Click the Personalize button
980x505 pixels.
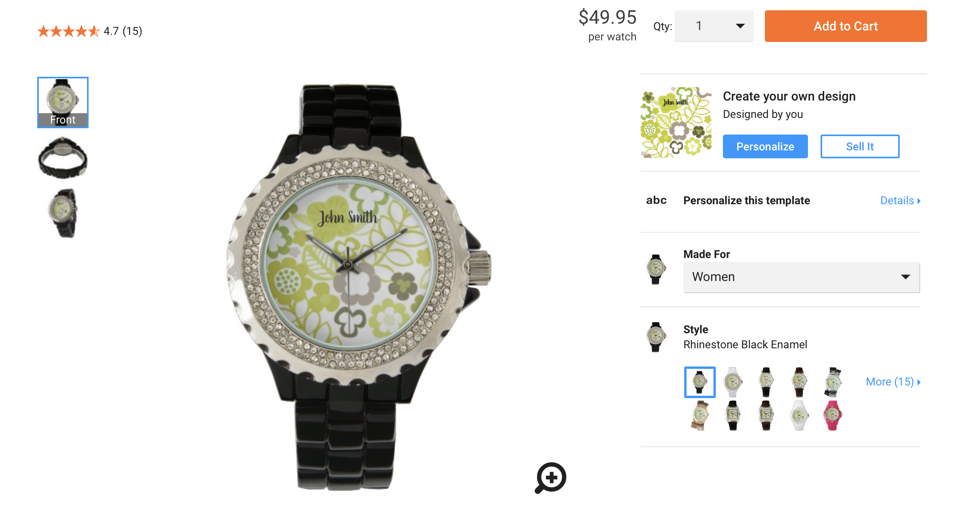(765, 146)
